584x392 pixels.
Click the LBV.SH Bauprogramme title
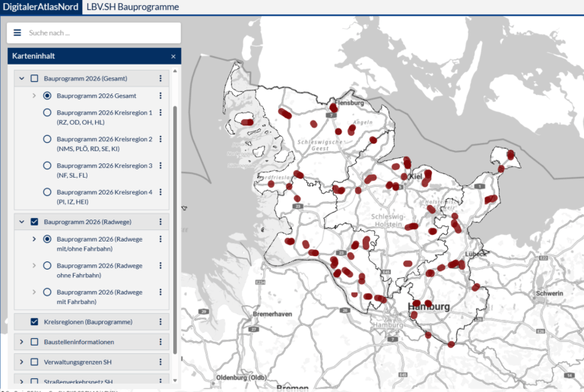[x=133, y=7]
